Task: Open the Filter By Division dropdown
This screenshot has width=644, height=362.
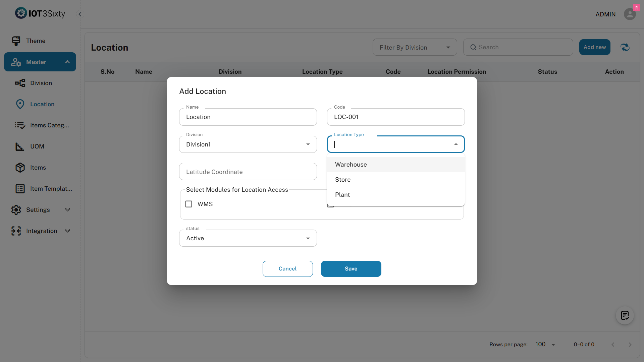Action: tap(414, 47)
